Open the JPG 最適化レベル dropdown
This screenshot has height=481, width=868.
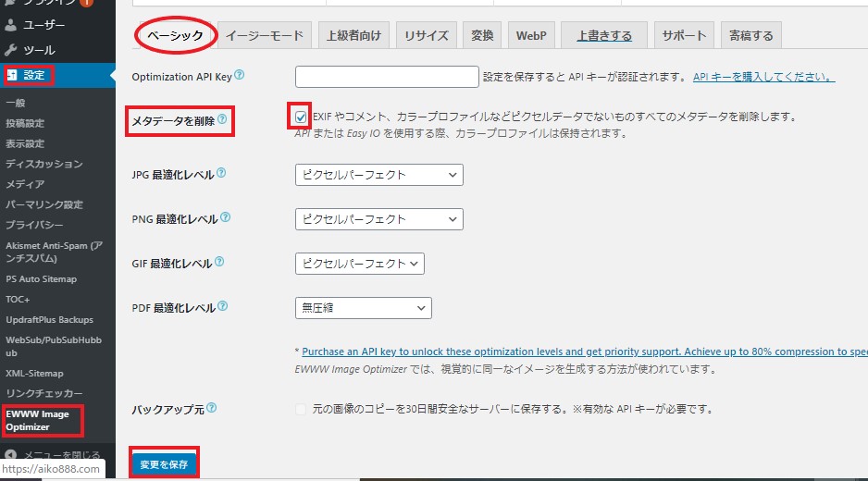click(379, 175)
